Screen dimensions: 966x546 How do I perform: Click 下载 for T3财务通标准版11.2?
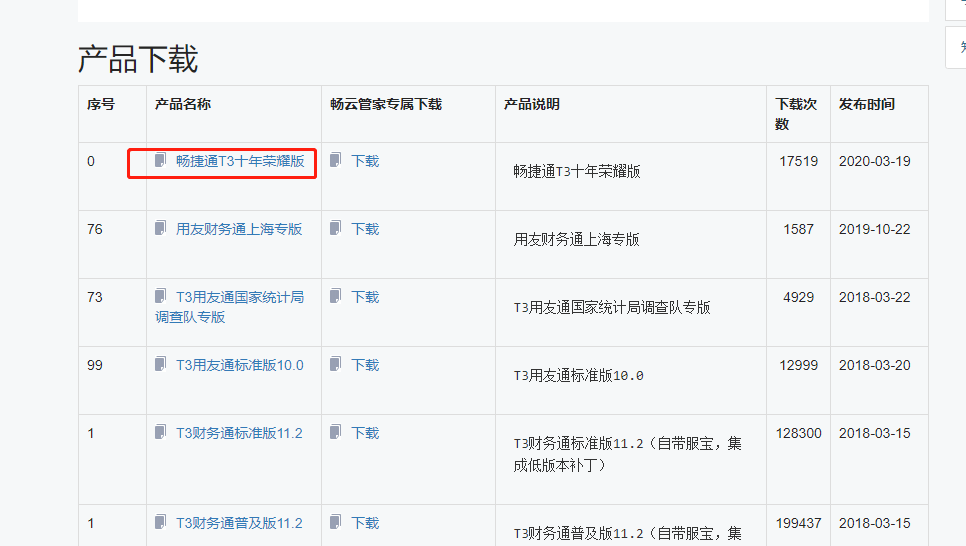[365, 433]
